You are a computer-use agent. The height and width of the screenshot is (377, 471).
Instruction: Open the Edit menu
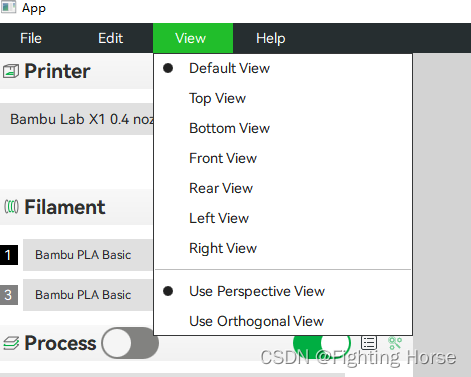(111, 38)
